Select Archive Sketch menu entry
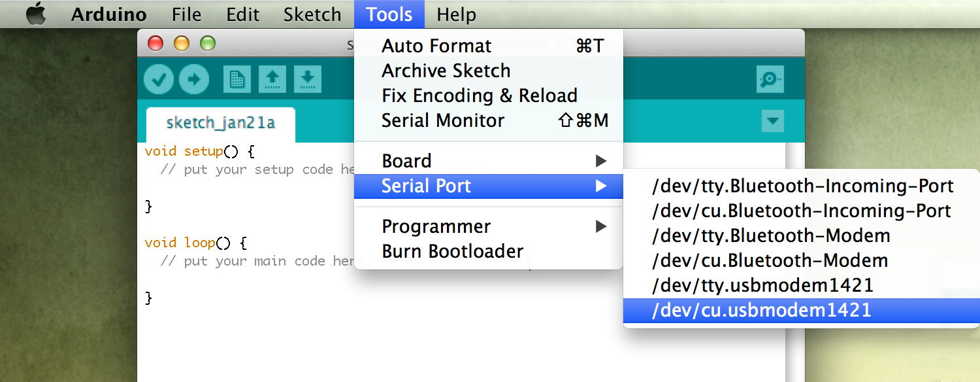Viewport: 980px width, 382px height. tap(489, 71)
